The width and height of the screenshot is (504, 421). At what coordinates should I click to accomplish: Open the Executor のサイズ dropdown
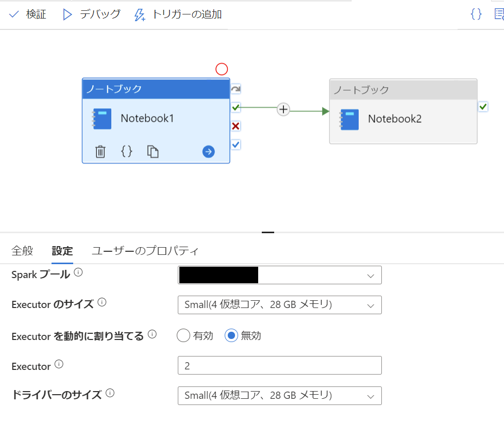(x=370, y=305)
